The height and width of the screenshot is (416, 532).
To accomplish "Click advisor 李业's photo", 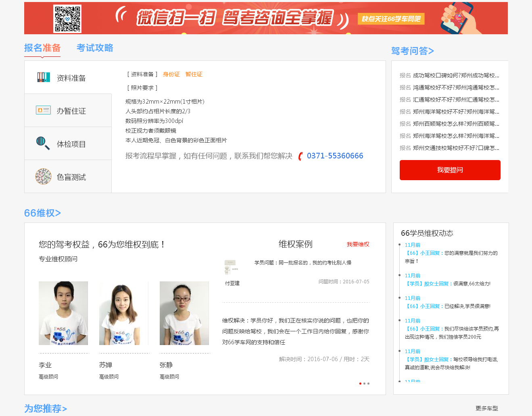I will point(63,313).
